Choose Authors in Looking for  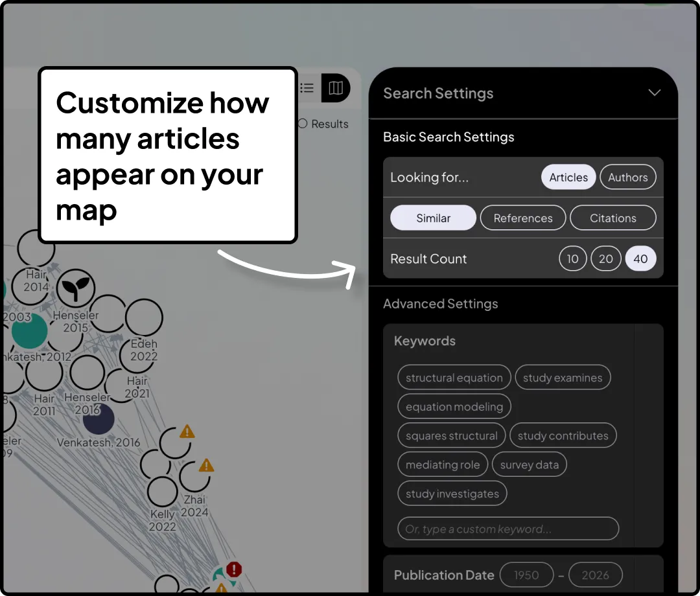(627, 177)
